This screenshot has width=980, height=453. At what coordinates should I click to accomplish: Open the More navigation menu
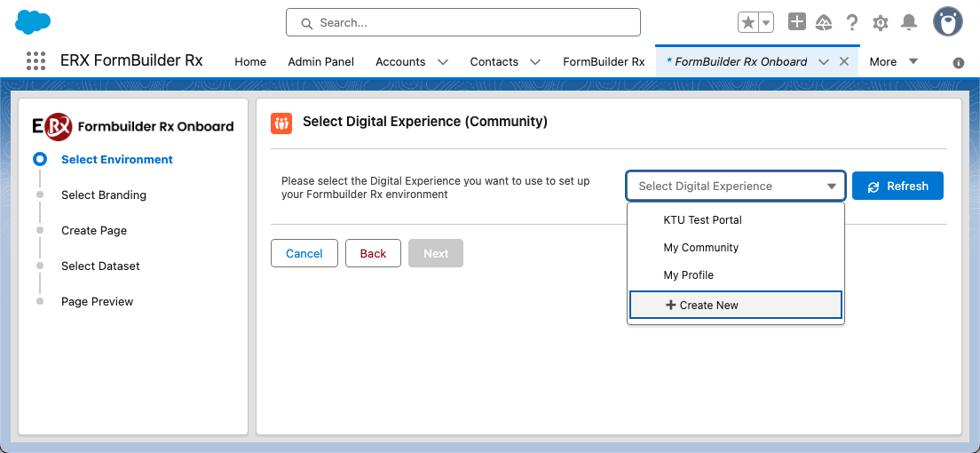894,61
